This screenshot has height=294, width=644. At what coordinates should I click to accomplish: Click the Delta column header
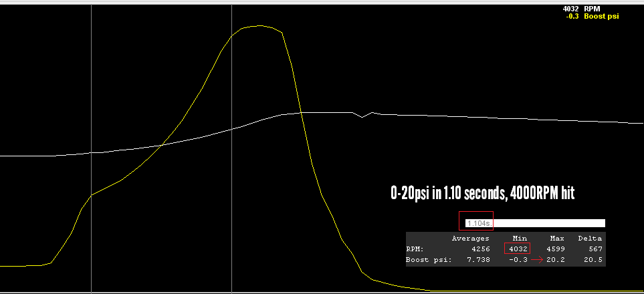click(x=590, y=238)
